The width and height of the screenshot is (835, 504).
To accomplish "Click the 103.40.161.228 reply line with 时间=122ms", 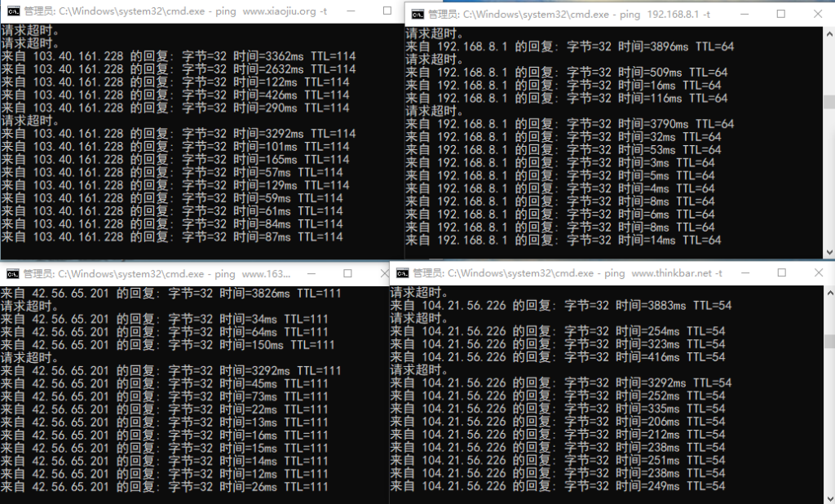I will (175, 82).
